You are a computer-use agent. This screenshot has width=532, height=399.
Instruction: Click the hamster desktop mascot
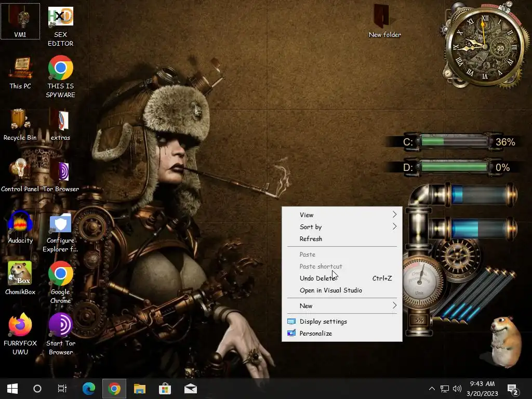506,342
